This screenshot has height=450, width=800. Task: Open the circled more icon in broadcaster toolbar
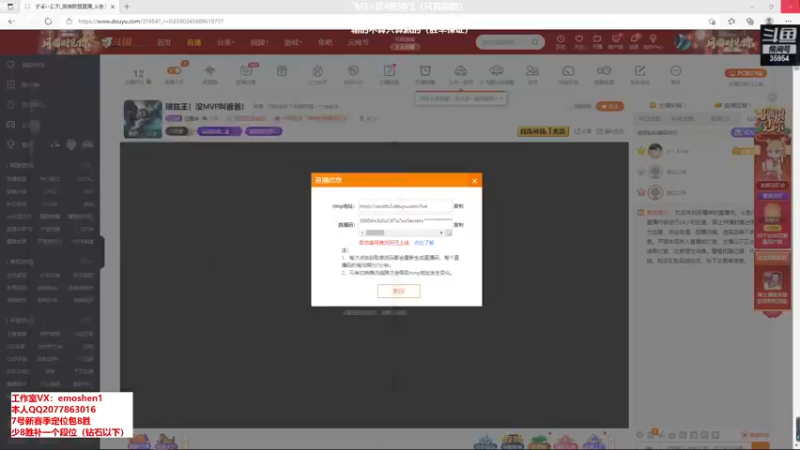point(676,71)
